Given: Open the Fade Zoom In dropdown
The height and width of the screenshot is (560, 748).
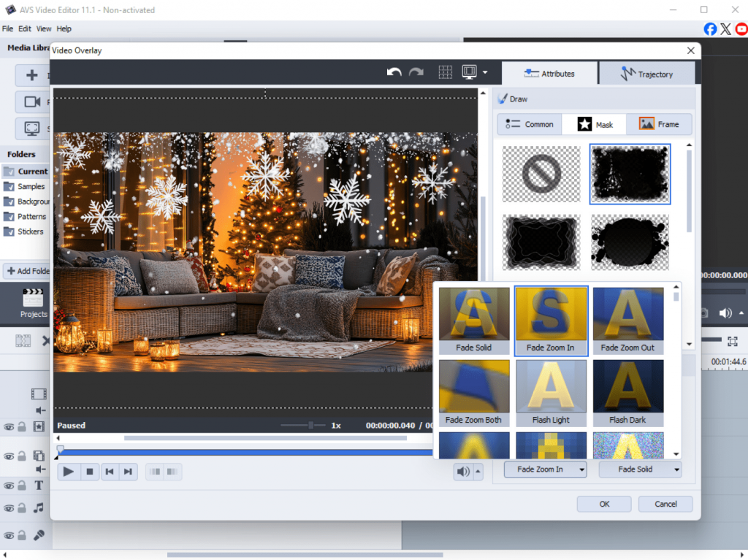Looking at the screenshot, I should click(545, 469).
